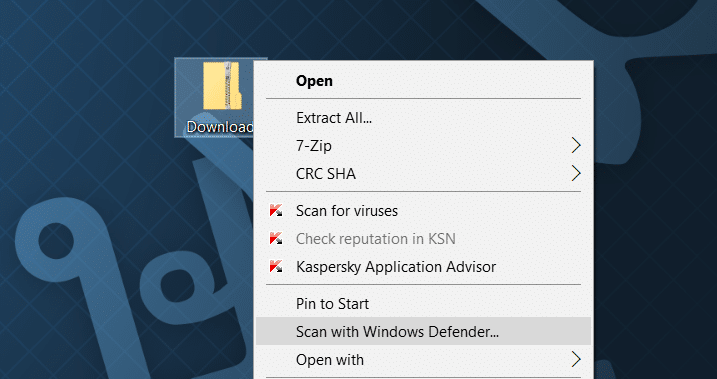Click the Kaspersky icon beside Scan for viruses
717x379 pixels.
[276, 211]
